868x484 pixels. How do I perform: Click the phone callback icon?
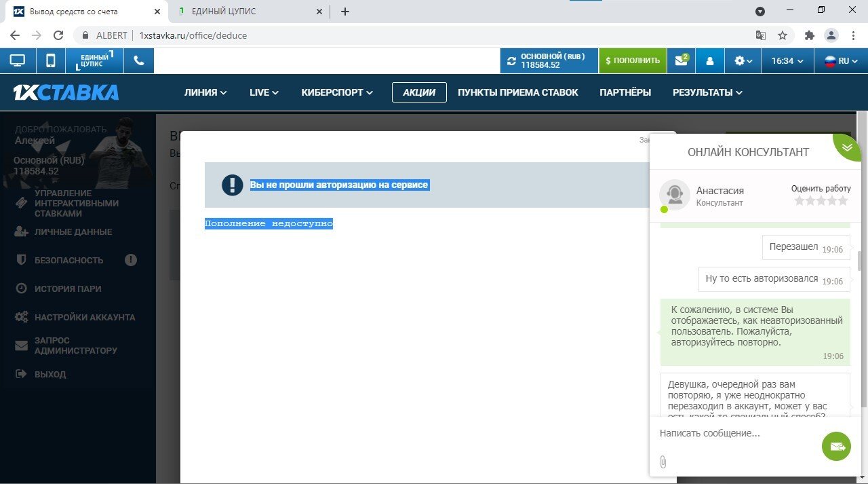[x=139, y=60]
